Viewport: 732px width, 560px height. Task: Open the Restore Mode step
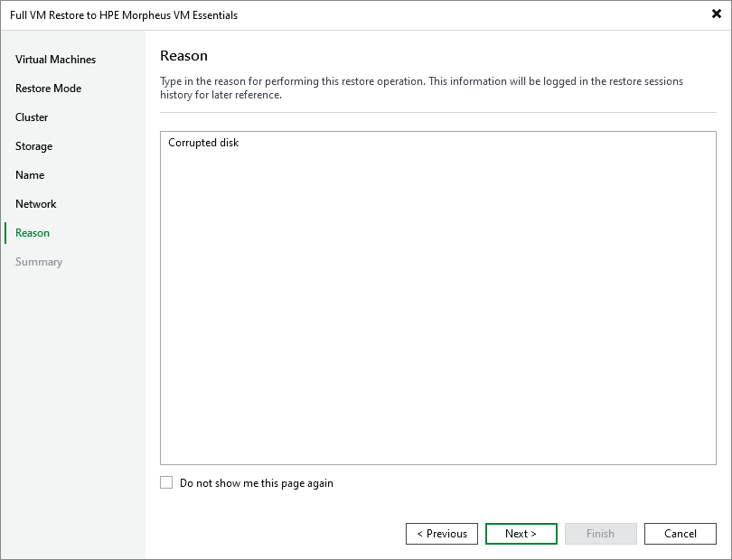[47, 89]
